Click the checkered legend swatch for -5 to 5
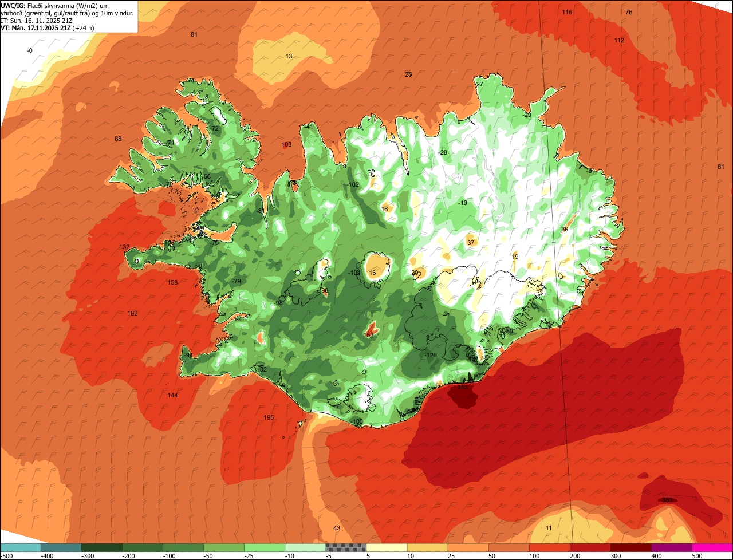 [345, 547]
